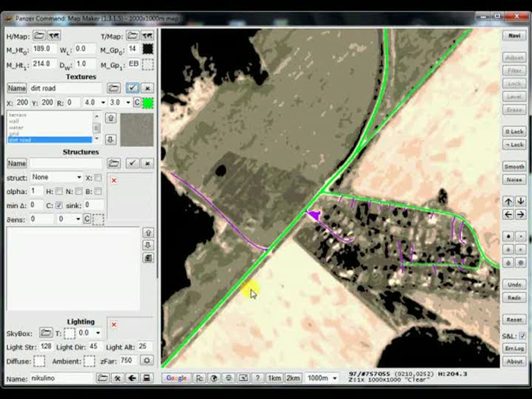The image size is (532, 399).
Task: Click the save disk icon beside Name
Action: [x=146, y=378]
